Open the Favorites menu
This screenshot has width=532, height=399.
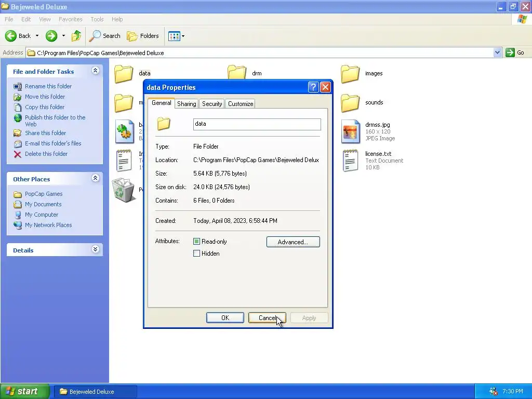pyautogui.click(x=70, y=19)
